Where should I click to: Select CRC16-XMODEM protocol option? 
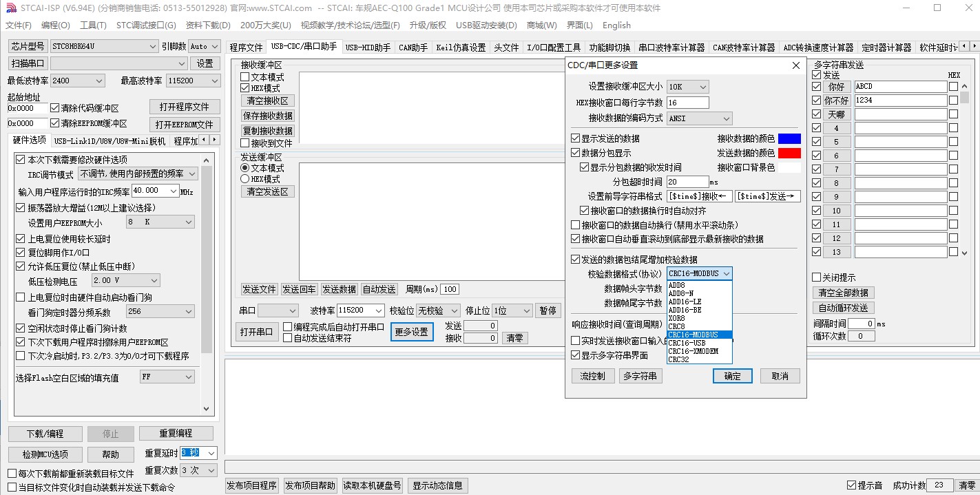700,351
